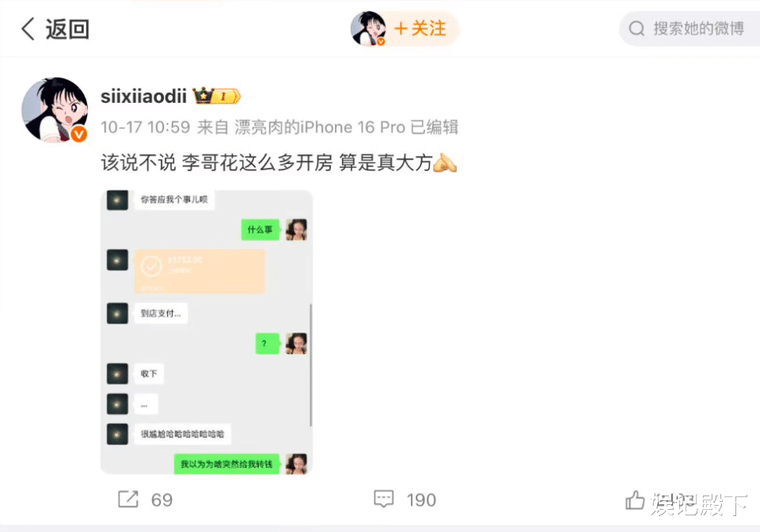Open the chat screenshot image
This screenshot has width=760, height=532.
click(x=207, y=332)
